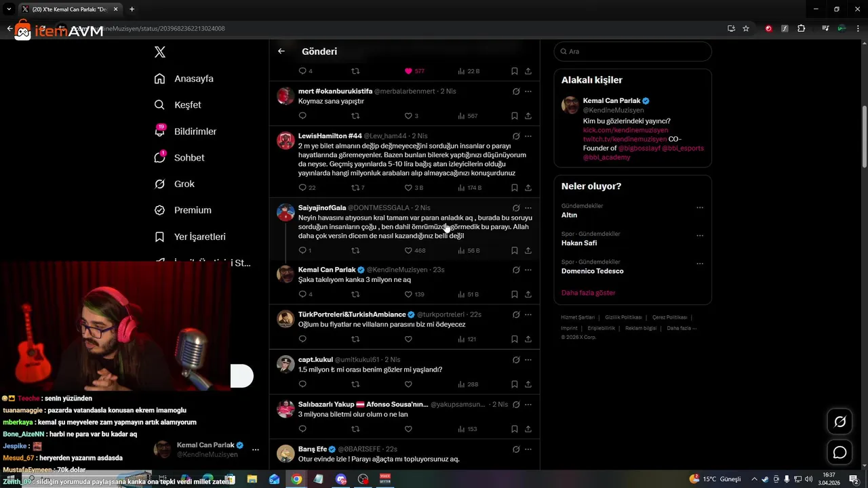Click the X logo in the sidebar
Viewport: 868px width, 488px height.
click(160, 52)
